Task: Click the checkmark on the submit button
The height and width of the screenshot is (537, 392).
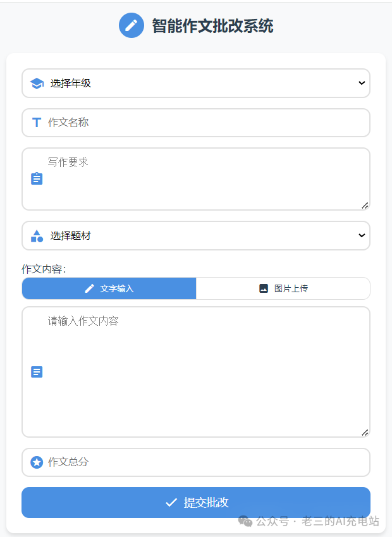Action: tap(171, 502)
